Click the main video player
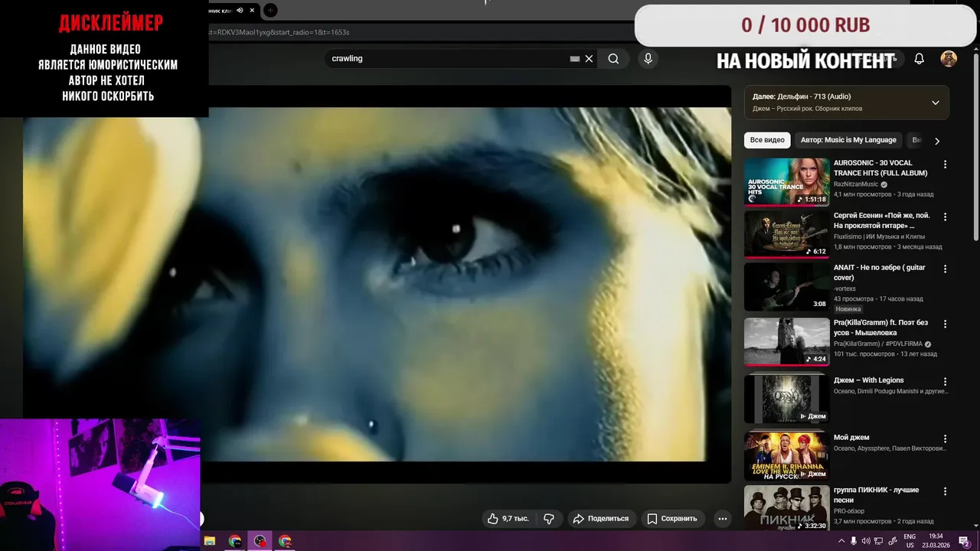Viewport: 980px width, 551px height. 377,284
